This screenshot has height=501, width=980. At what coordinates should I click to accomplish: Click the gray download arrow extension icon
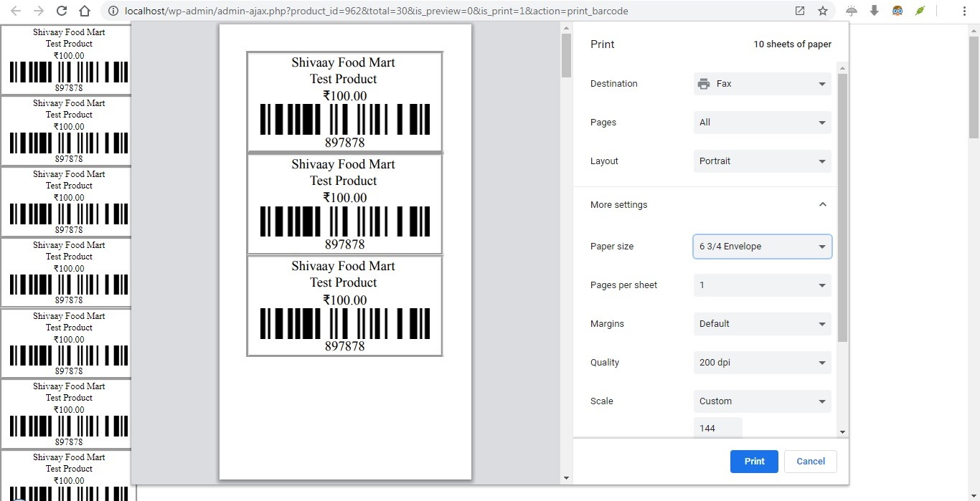[874, 11]
